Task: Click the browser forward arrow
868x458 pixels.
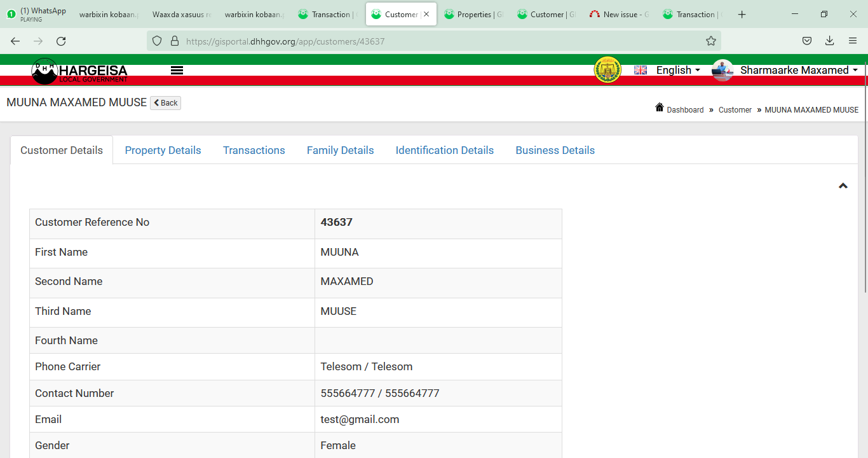Action: pyautogui.click(x=38, y=41)
